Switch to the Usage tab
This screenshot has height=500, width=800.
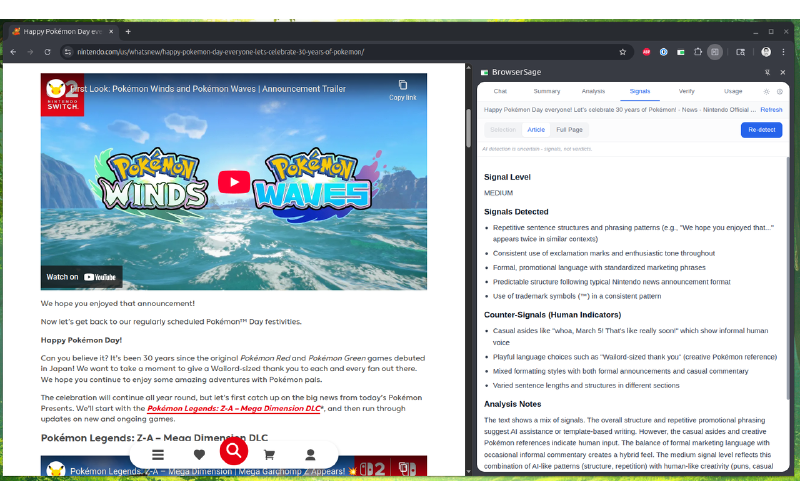click(x=733, y=91)
